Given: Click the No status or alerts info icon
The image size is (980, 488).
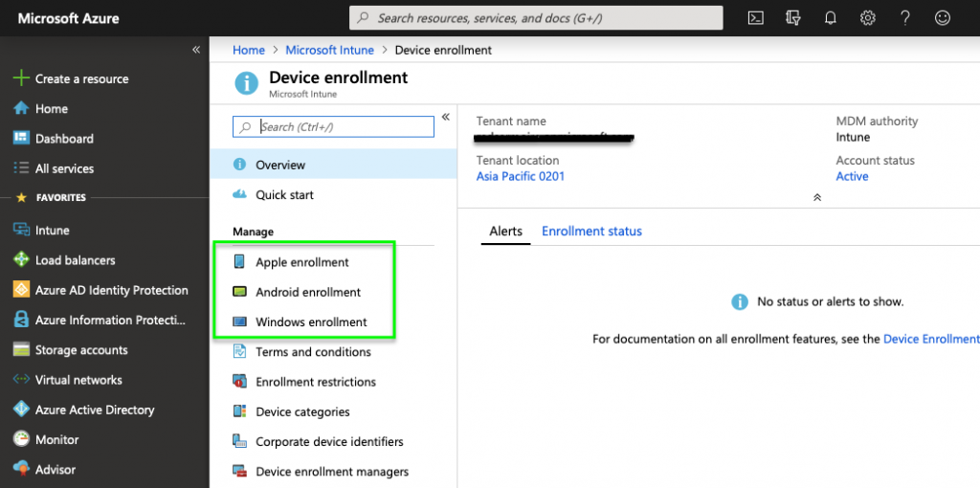Looking at the screenshot, I should coord(740,301).
